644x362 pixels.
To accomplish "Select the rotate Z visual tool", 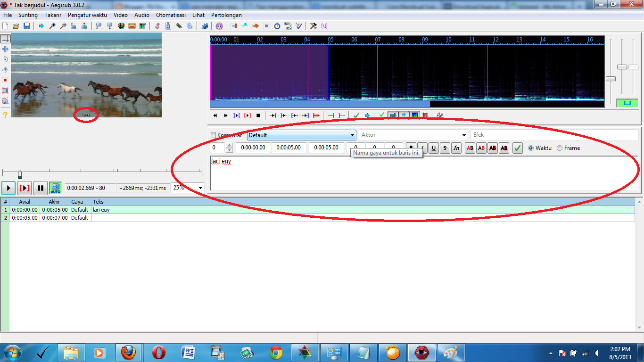I will [x=5, y=59].
